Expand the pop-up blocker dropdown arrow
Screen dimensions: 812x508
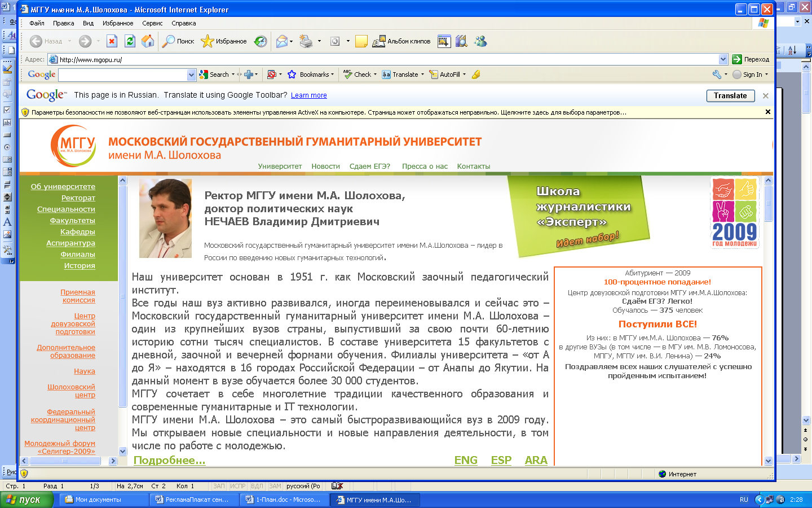coord(280,75)
